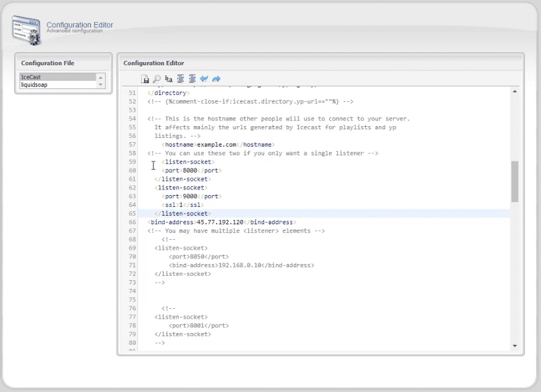541x392 pixels.
Task: Click the indent icon beside the replace icon
Action: (181, 79)
